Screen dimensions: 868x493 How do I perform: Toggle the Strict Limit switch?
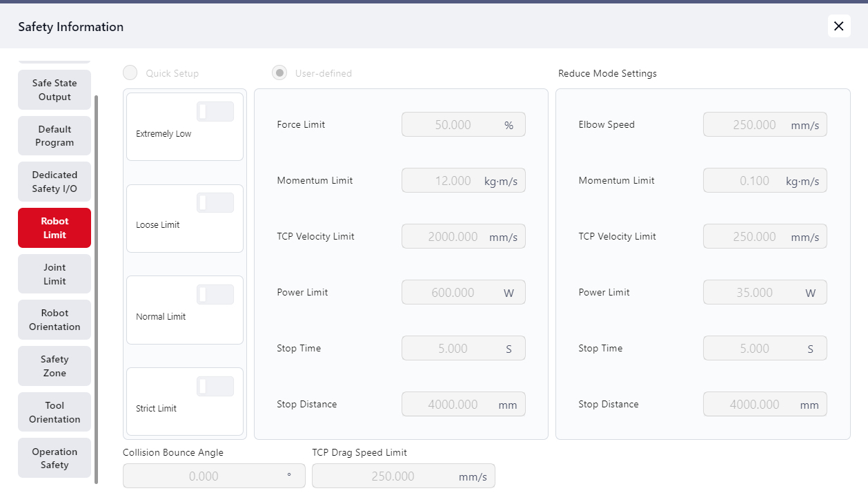tap(215, 386)
